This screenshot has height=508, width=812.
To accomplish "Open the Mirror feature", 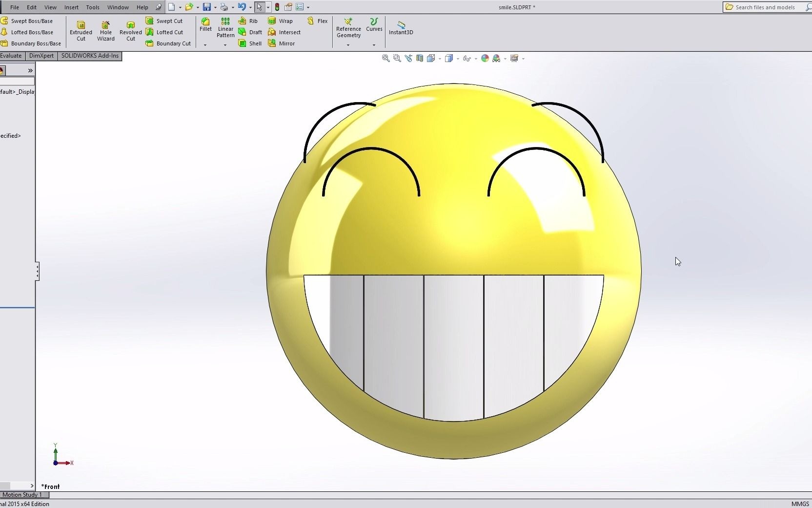I will tap(282, 43).
